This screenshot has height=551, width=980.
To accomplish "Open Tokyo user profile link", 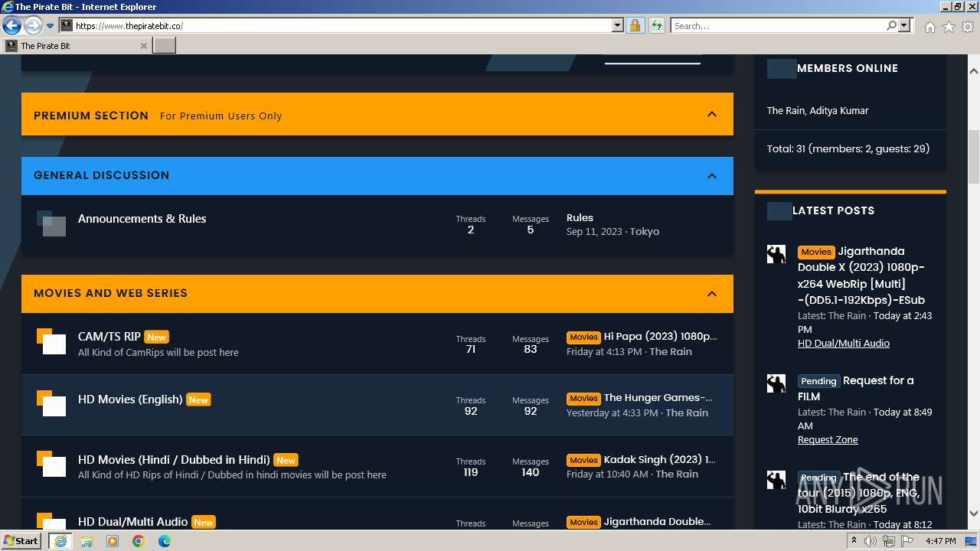I will [x=645, y=231].
